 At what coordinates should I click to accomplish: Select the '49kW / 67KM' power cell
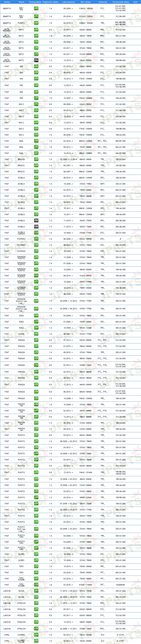pyautogui.click(x=86, y=498)
